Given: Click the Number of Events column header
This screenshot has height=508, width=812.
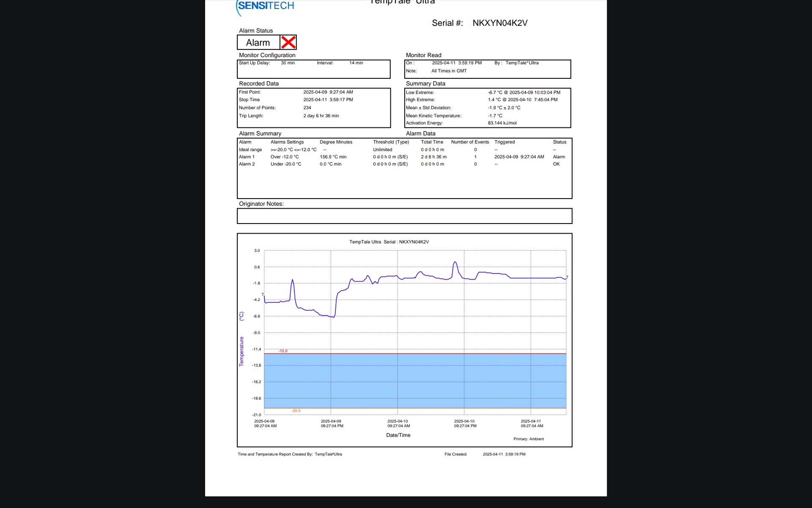Looking at the screenshot, I should point(470,142).
